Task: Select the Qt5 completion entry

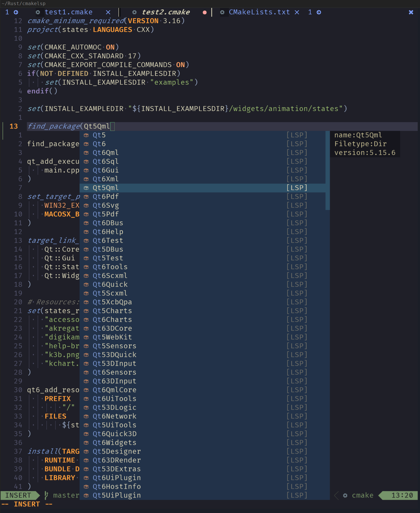Action: click(202, 135)
